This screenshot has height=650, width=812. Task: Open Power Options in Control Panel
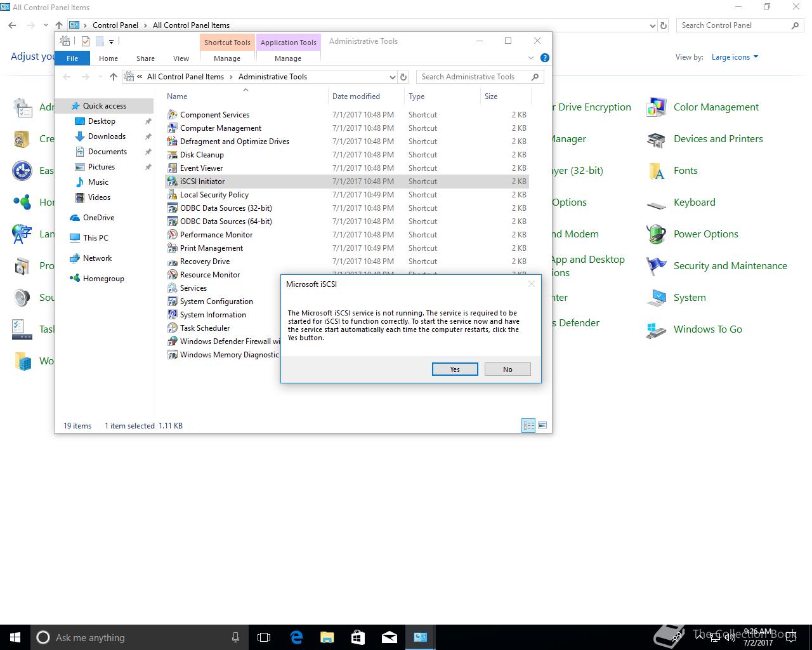[692, 234]
